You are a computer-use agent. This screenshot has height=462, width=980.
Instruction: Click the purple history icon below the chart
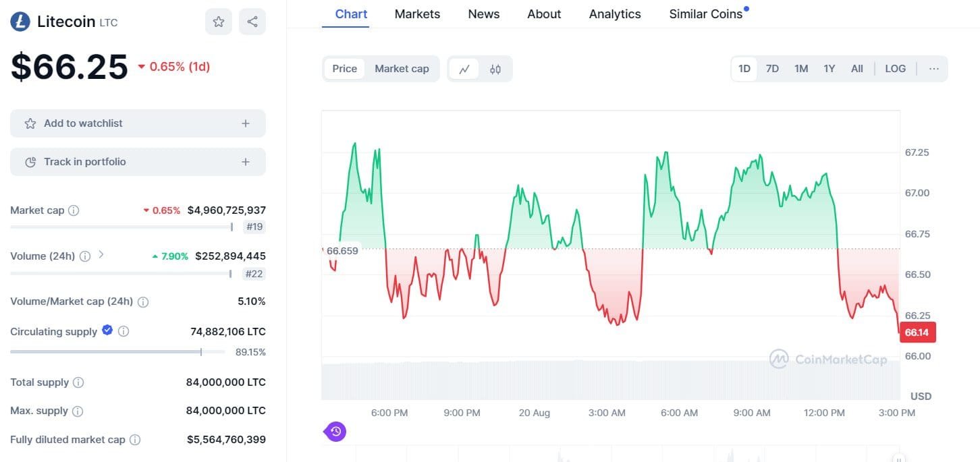[335, 431]
